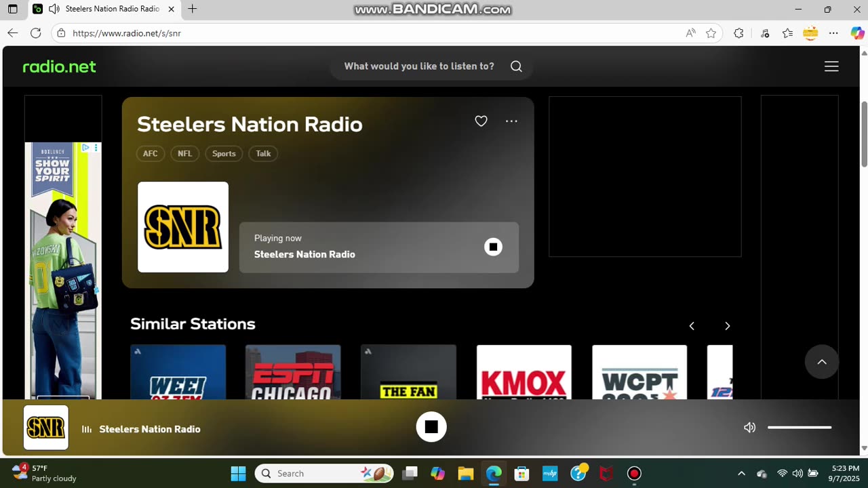This screenshot has width=868, height=488.
Task: View site information lock icon
Action: (61, 33)
